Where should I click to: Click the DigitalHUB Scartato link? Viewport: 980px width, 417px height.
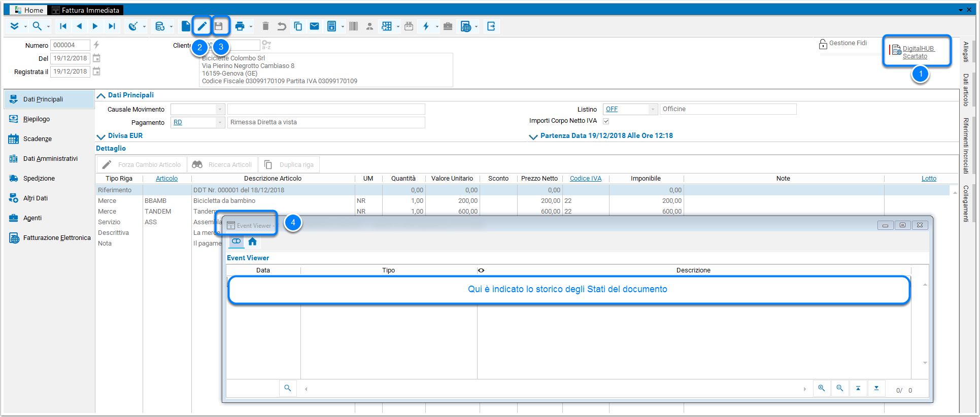point(918,52)
